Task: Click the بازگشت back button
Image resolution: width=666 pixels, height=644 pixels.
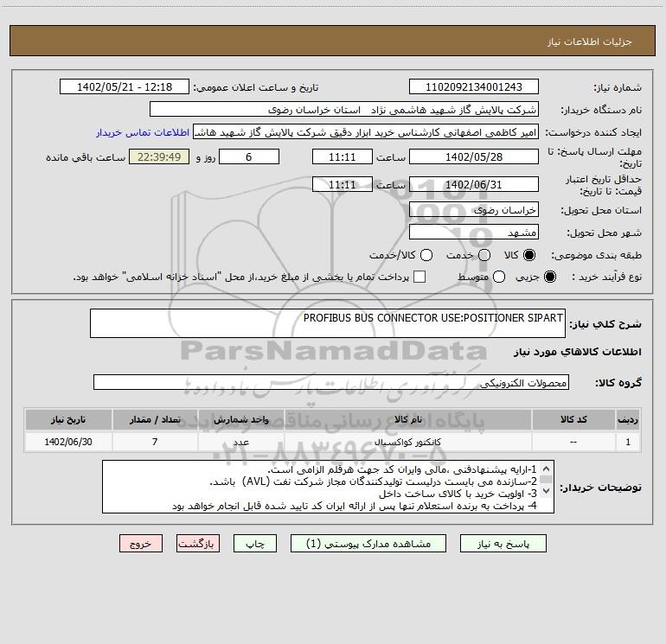Action: click(x=198, y=544)
